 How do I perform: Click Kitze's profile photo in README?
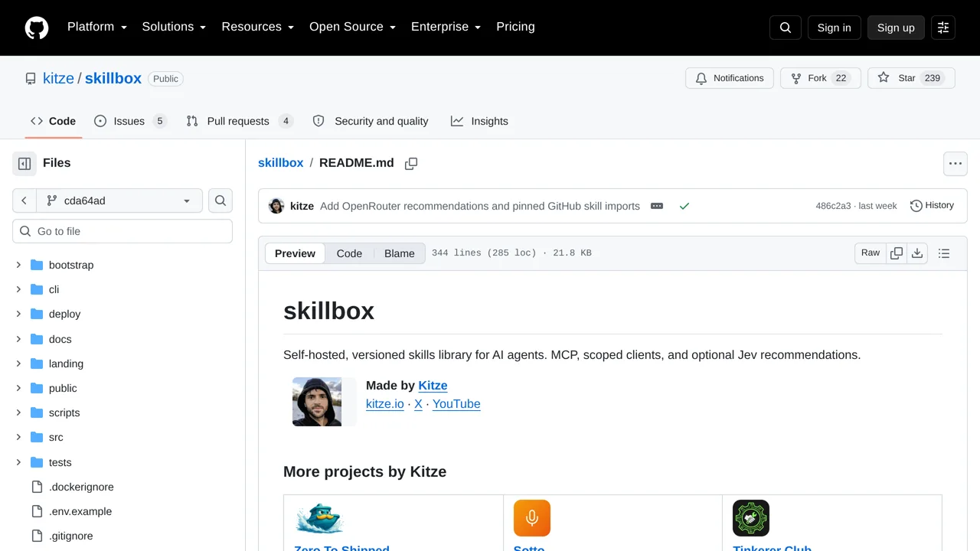click(317, 402)
